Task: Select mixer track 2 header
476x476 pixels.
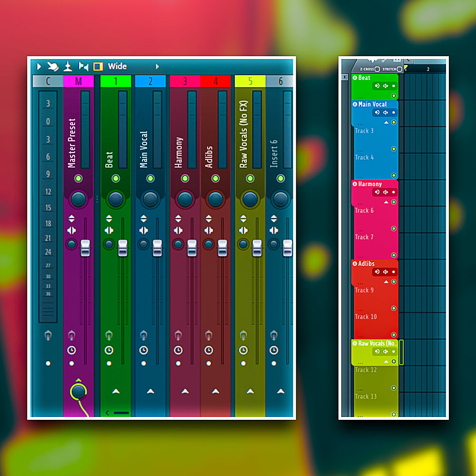Action: pos(150,81)
